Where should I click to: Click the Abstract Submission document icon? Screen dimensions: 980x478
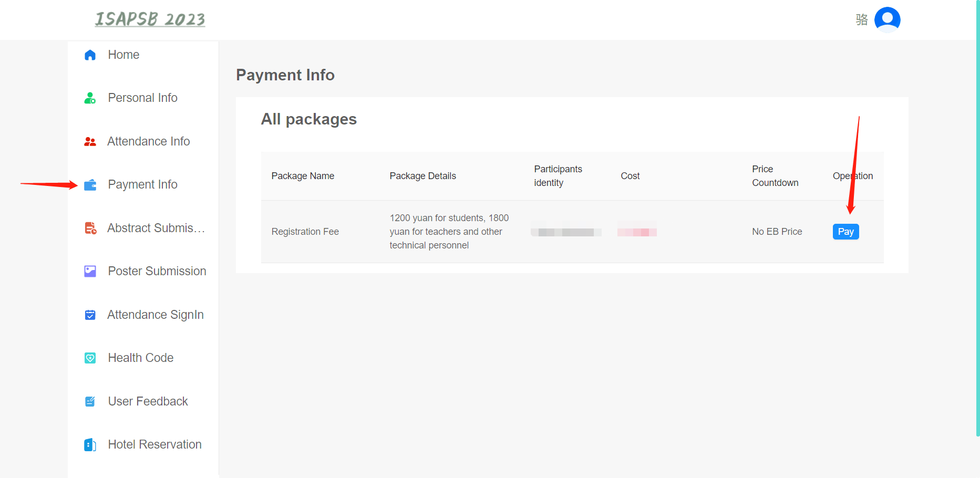(90, 228)
